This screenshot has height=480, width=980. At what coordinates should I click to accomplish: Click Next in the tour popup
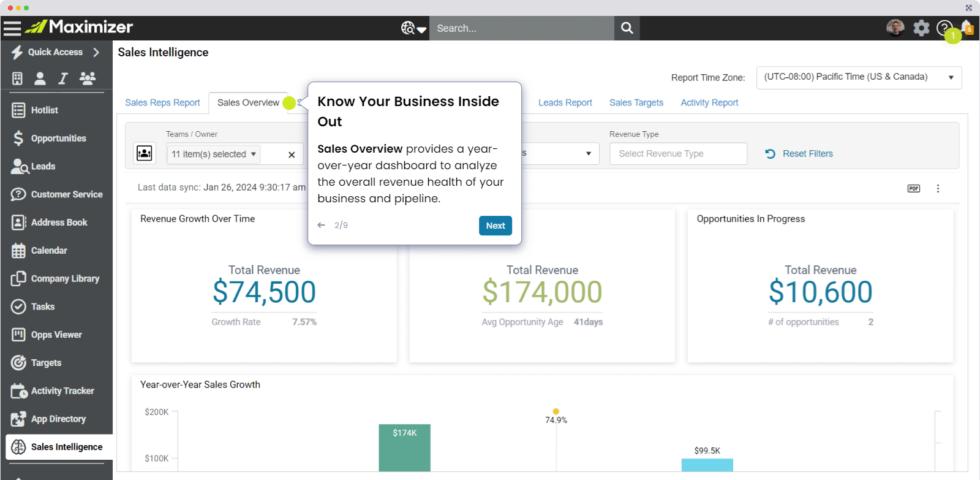pos(496,226)
